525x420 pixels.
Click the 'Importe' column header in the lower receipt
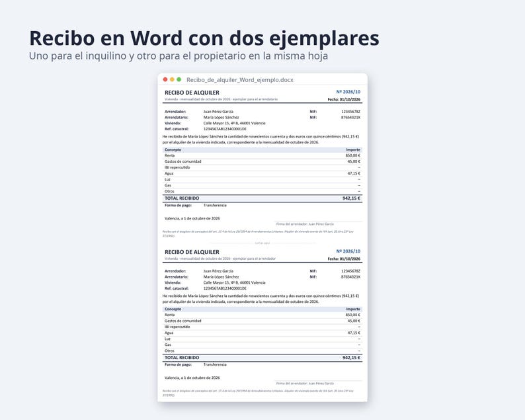(353, 309)
